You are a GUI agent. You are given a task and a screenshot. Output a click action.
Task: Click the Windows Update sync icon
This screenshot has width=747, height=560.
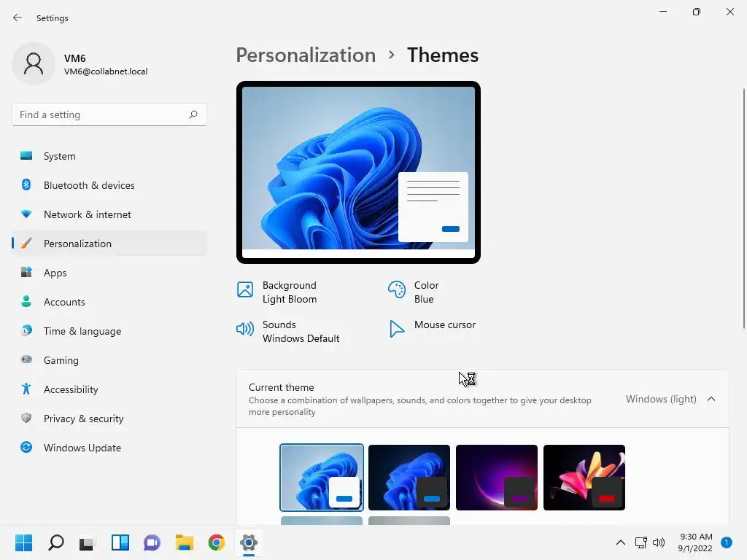click(x=26, y=447)
